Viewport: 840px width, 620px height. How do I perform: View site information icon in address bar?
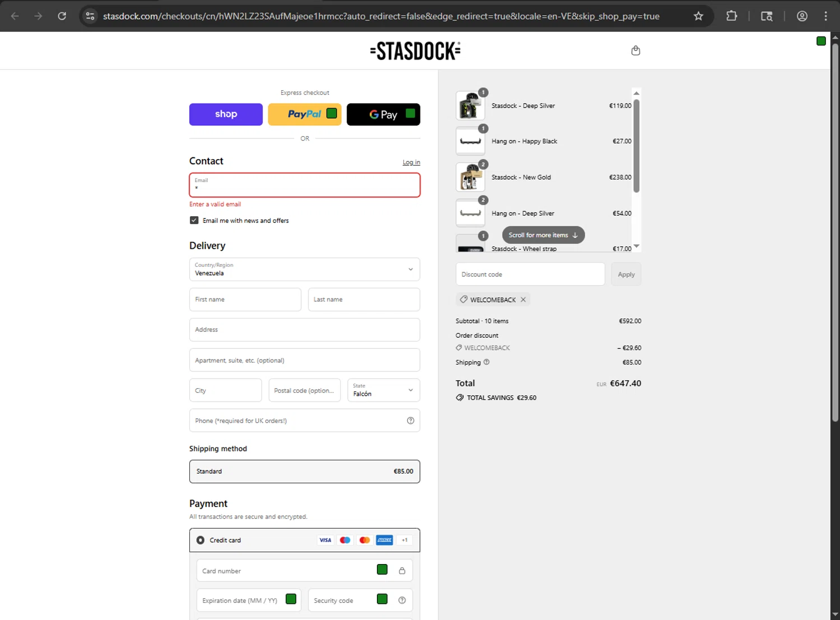[90, 16]
